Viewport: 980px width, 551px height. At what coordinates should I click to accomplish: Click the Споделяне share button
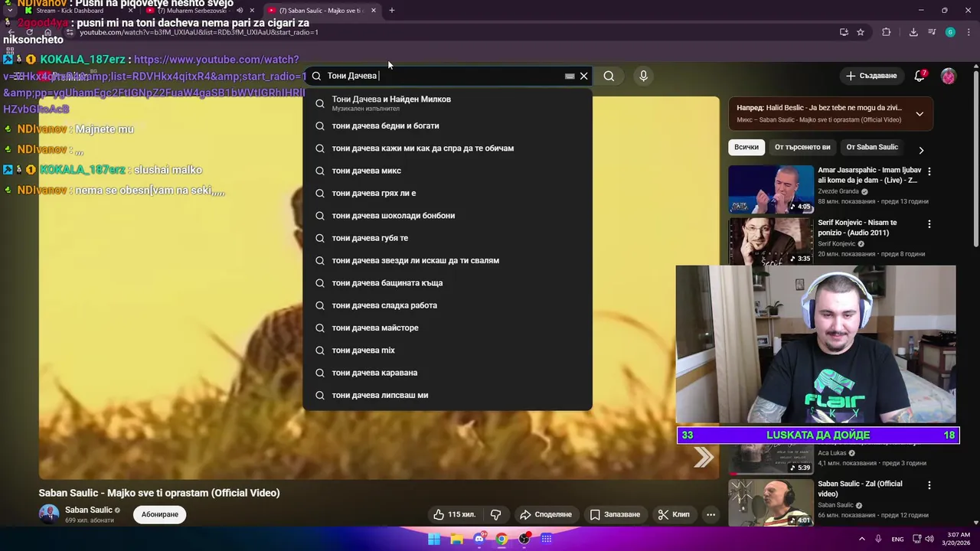tap(546, 514)
